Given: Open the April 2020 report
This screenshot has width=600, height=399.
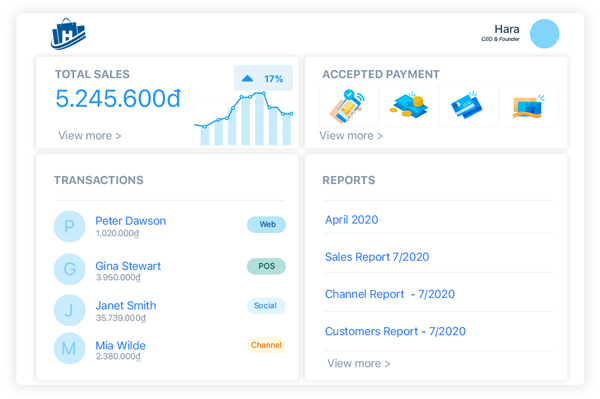Looking at the screenshot, I should tap(351, 220).
